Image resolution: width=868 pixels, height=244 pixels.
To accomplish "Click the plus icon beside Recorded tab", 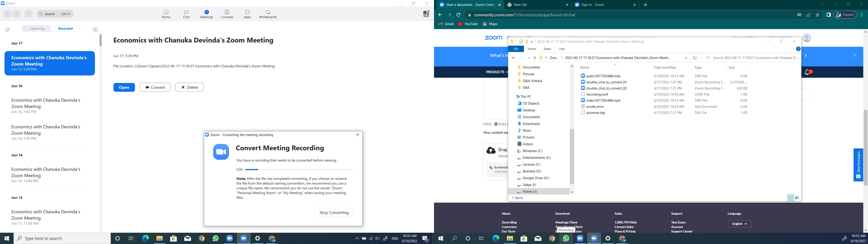I will [95, 30].
